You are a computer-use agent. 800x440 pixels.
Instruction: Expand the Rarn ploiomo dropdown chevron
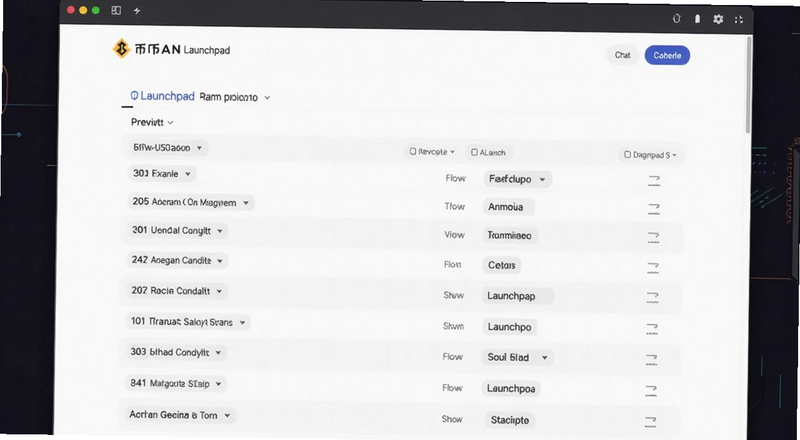tap(267, 97)
